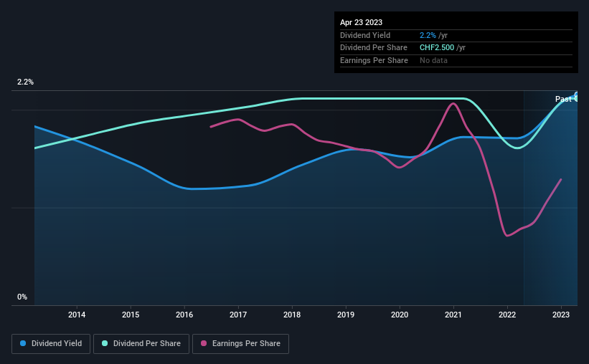This screenshot has width=589, height=364.
Task: Click the 2019 x-axis label
Action: (x=346, y=315)
